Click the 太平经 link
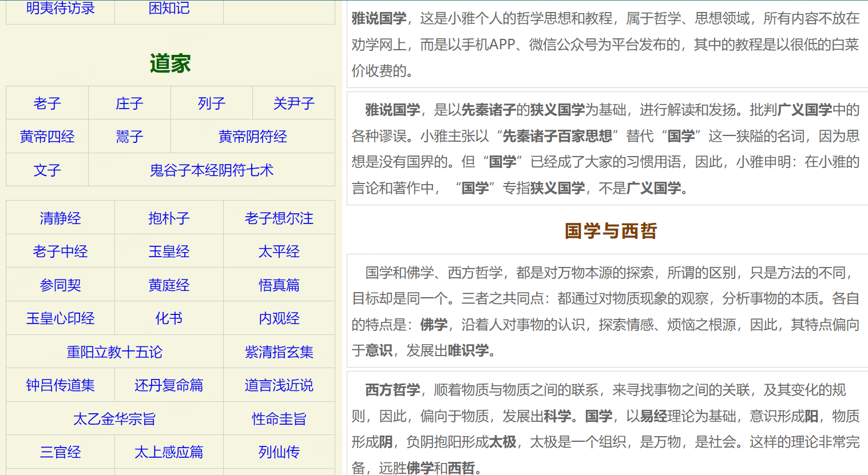The height and width of the screenshot is (475, 868). (279, 252)
